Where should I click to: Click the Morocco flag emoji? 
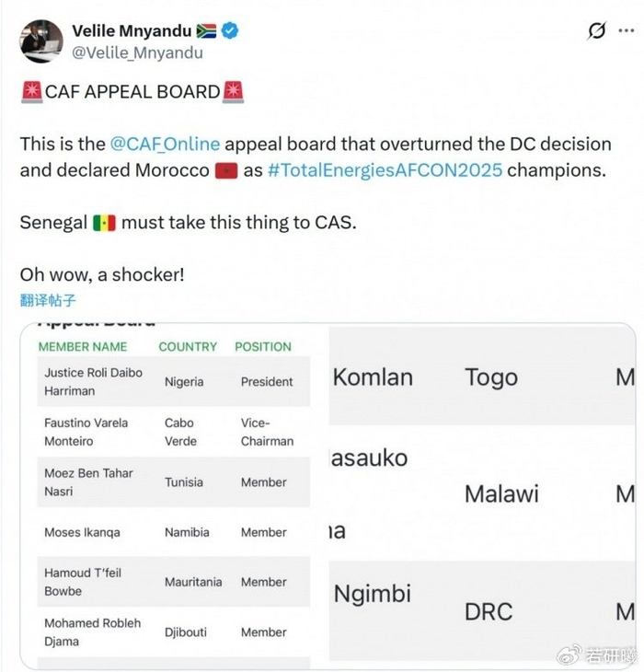(x=226, y=170)
